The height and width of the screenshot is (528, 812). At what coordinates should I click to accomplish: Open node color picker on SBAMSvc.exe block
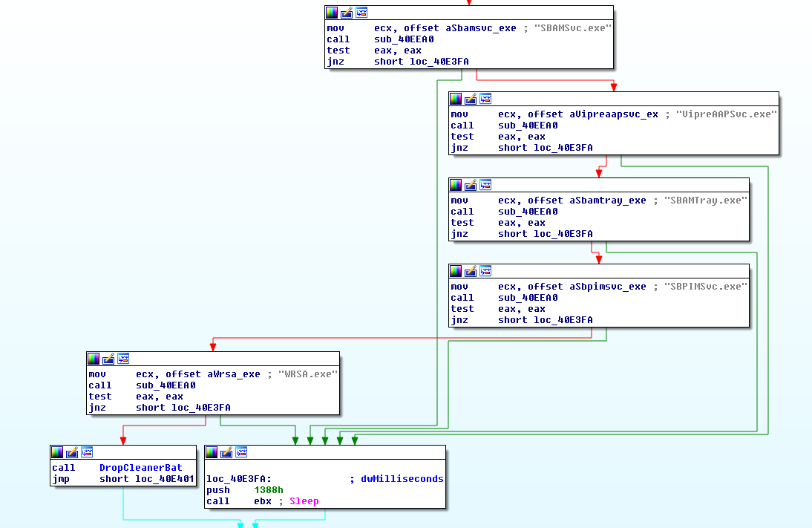tap(332, 13)
